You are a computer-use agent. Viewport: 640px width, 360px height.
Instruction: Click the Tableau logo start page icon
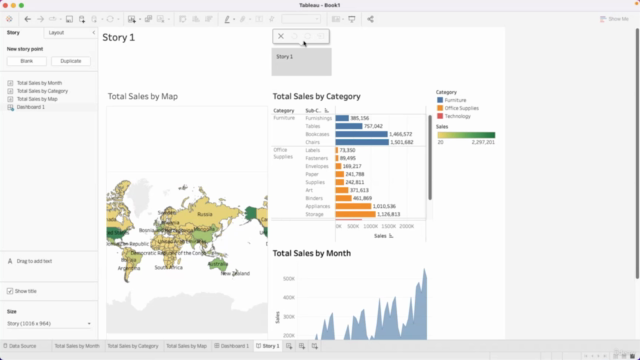click(9, 19)
